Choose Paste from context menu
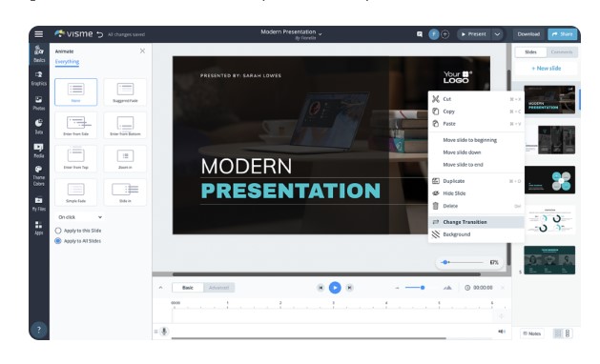Viewport: 600px width, 364px height. (x=476, y=124)
